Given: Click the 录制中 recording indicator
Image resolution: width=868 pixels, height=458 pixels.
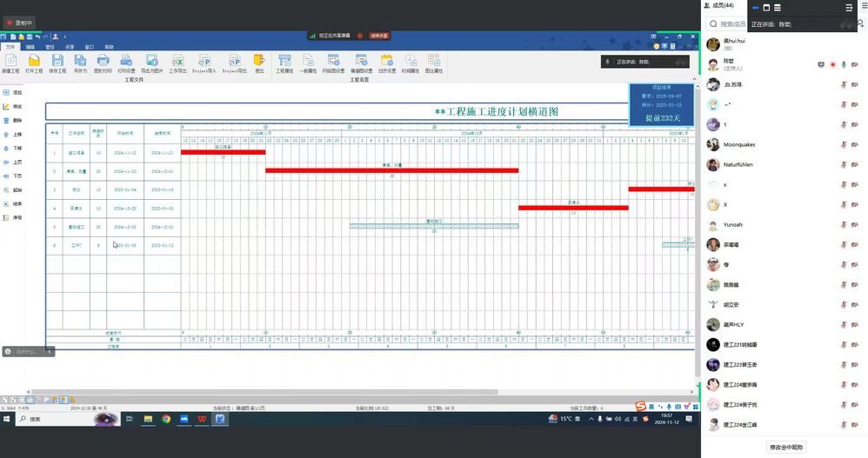Looking at the screenshot, I should click(x=19, y=23).
